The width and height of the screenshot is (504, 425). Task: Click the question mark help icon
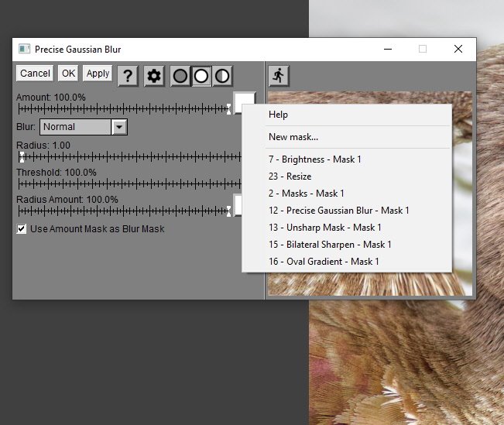[x=128, y=75]
